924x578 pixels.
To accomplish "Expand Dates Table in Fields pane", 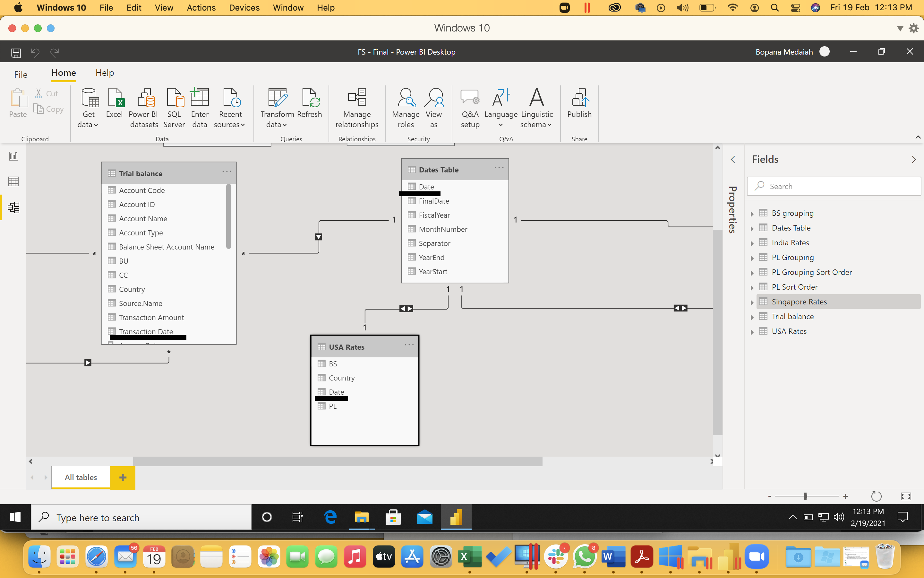I will 752,229.
